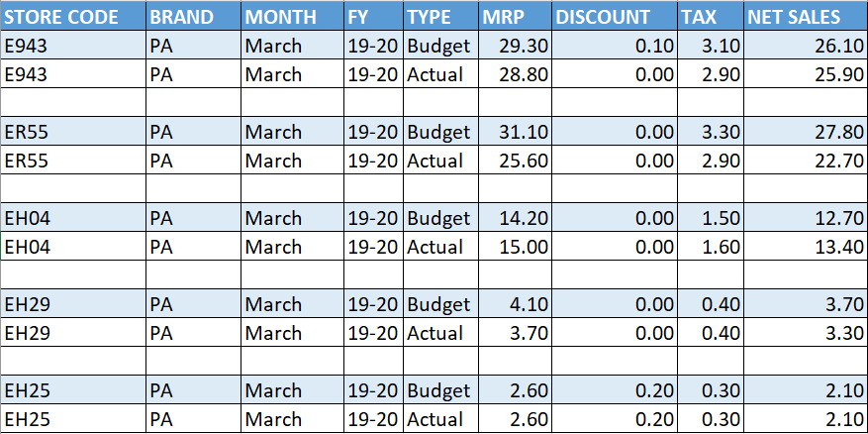Select the net sales cell 22.70
The width and height of the screenshot is (868, 434).
806,161
